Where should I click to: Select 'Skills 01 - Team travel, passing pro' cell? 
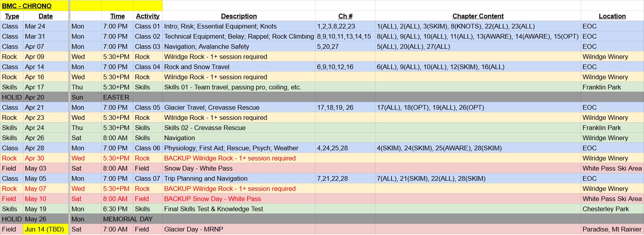[239, 87]
